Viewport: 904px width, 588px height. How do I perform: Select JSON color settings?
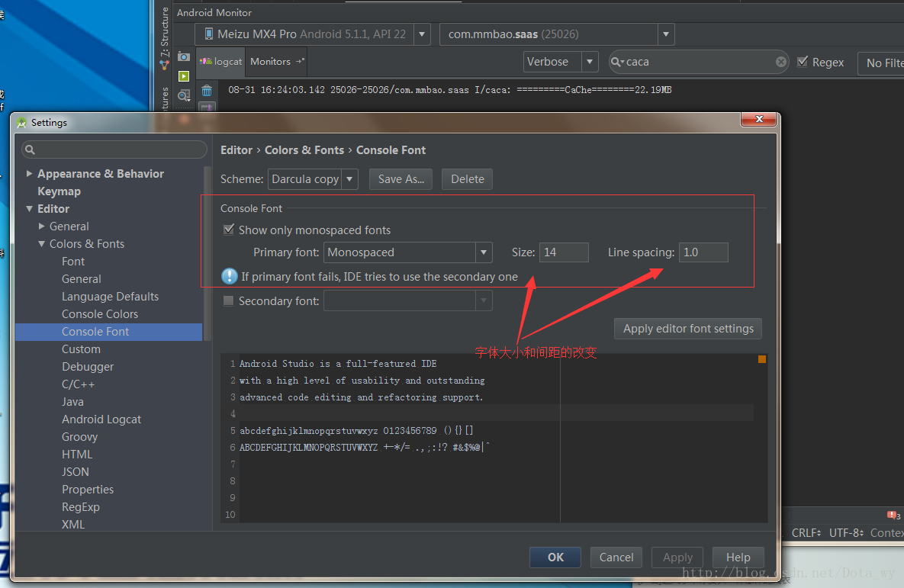pyautogui.click(x=76, y=471)
